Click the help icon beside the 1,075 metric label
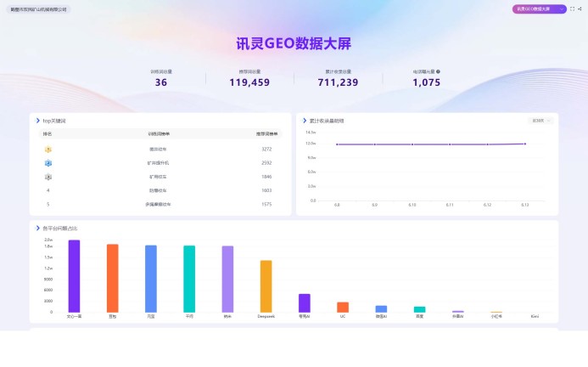Screen dimensions: 588x367 click(438, 71)
